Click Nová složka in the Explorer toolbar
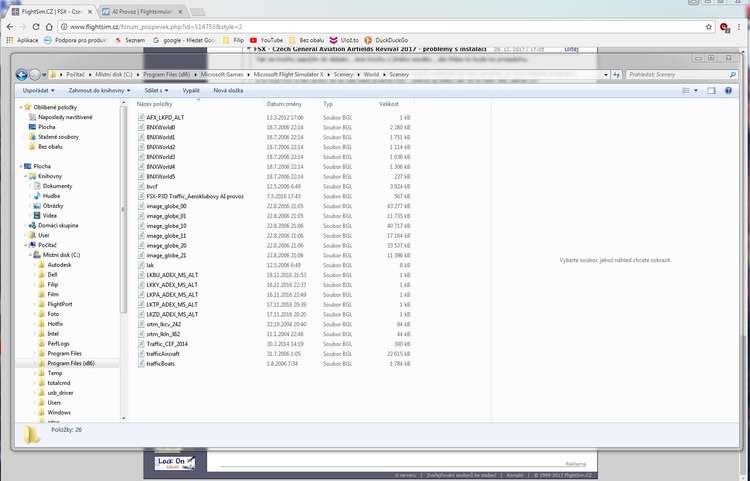Image resolution: width=750 pixels, height=481 pixels. (x=228, y=90)
